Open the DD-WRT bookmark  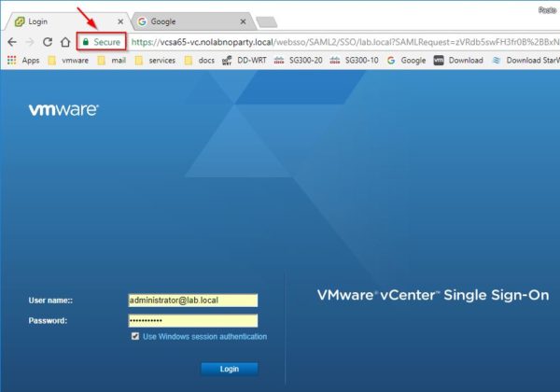pyautogui.click(x=245, y=61)
